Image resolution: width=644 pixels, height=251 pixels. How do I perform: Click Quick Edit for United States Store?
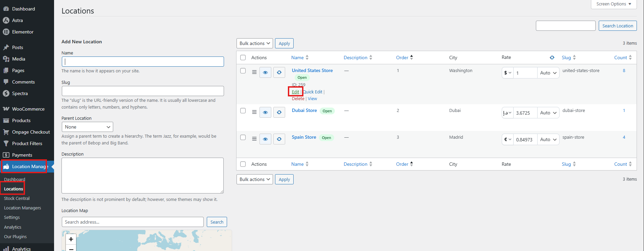(x=313, y=92)
